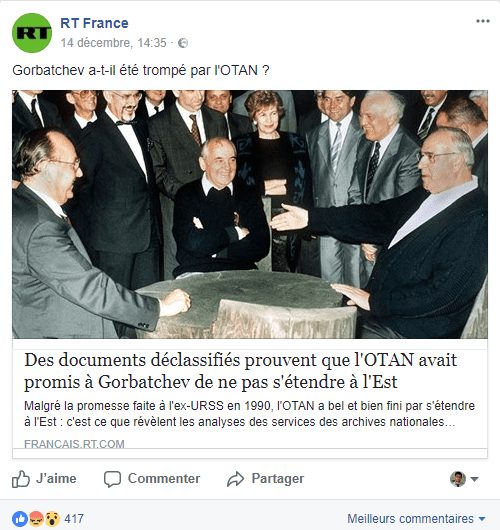Click the FRANCAIS.RT.COM source link
500x530 pixels.
tap(74, 443)
